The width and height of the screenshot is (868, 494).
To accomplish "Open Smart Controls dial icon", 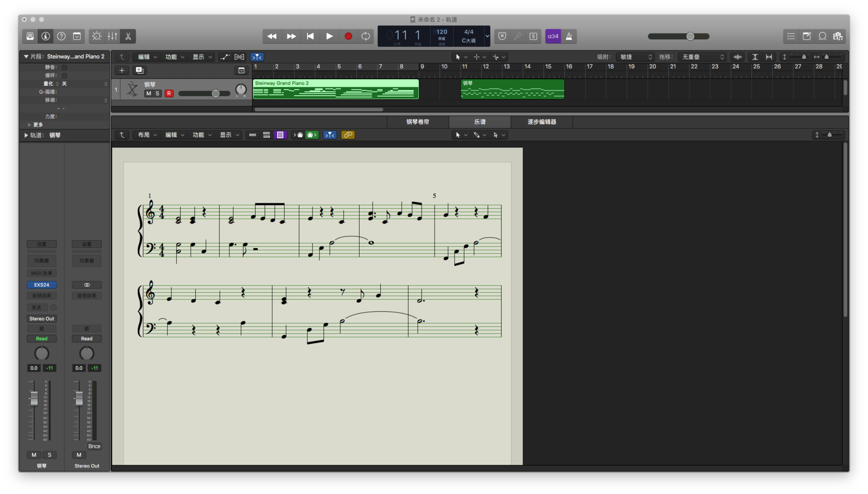I will click(97, 36).
